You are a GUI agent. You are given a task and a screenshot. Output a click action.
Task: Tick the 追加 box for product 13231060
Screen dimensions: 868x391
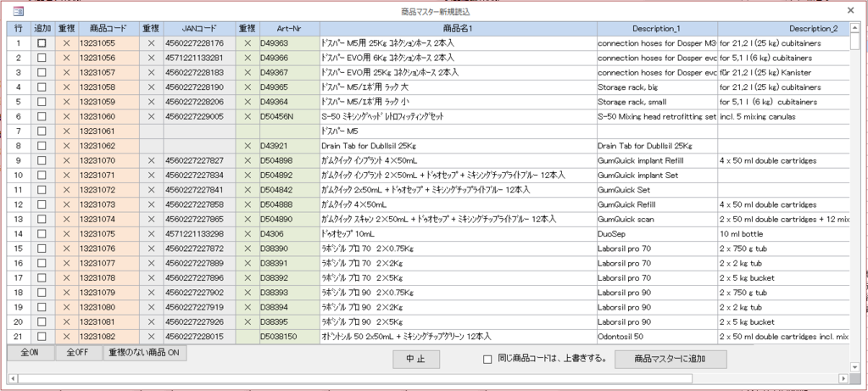pos(42,116)
